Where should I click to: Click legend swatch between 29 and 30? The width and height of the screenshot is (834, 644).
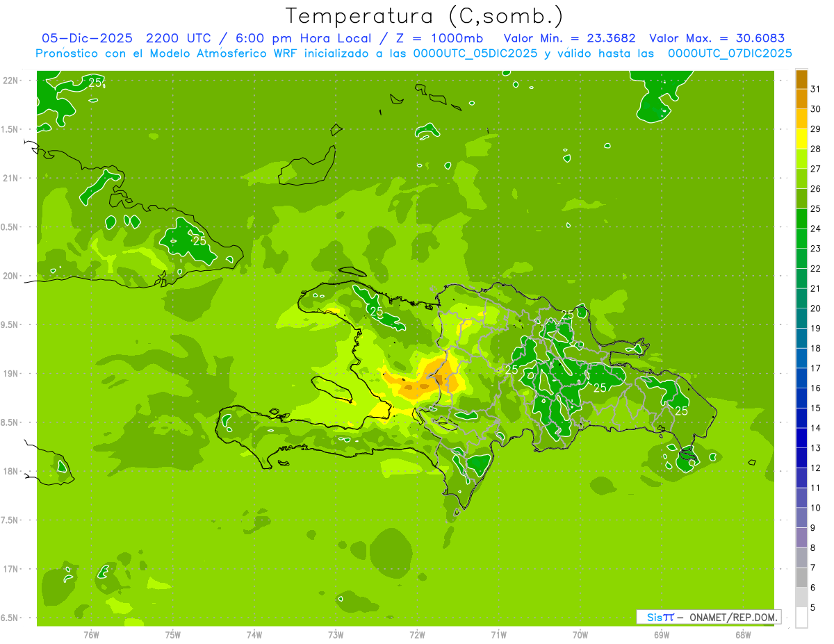coord(801,119)
